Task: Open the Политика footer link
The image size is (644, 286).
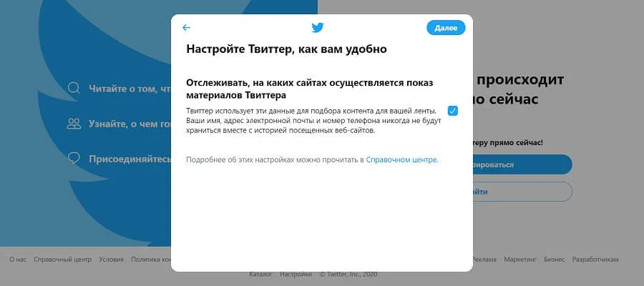Action: (x=151, y=260)
